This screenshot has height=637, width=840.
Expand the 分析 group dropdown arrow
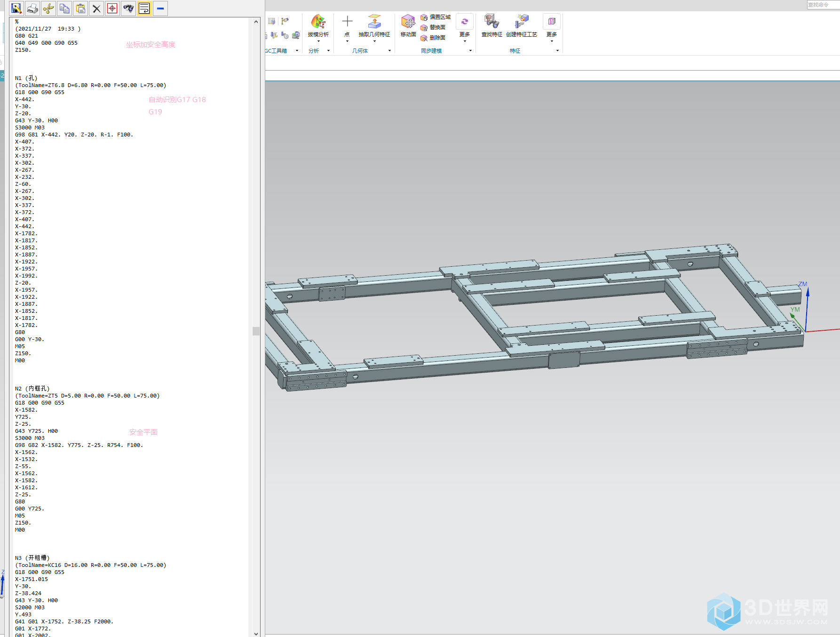[328, 51]
